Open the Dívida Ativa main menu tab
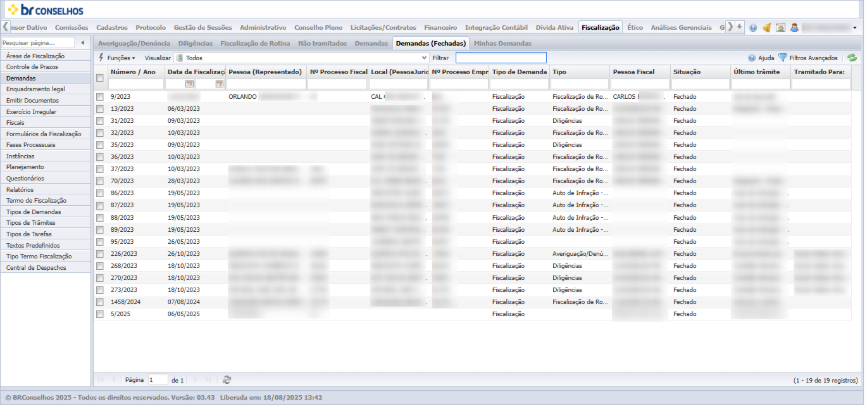This screenshot has height=406, width=865. [x=555, y=27]
